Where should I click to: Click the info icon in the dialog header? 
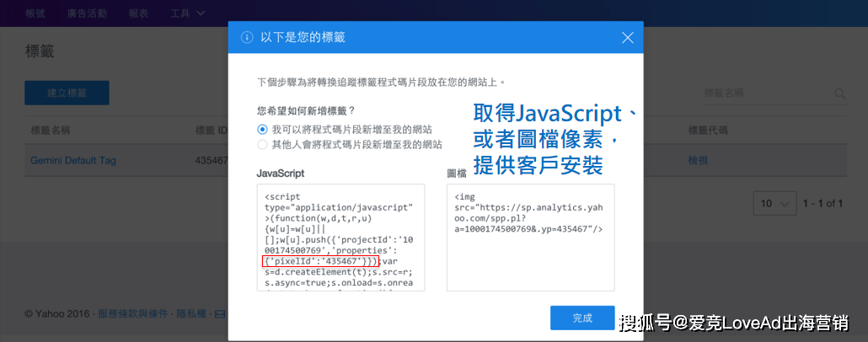click(x=246, y=38)
